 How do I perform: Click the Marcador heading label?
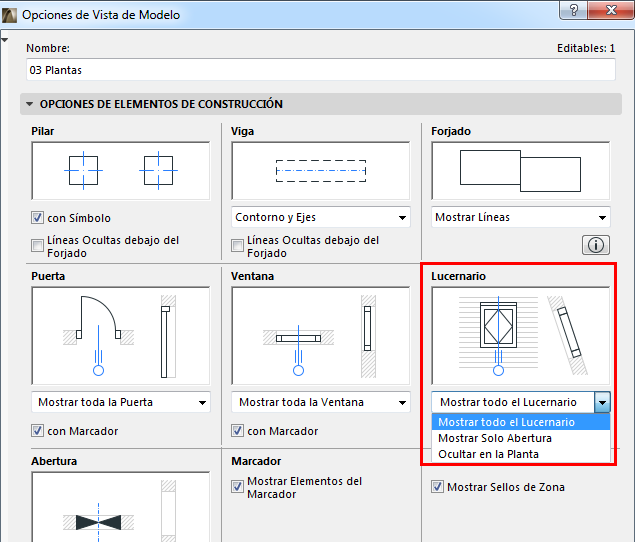[256, 461]
